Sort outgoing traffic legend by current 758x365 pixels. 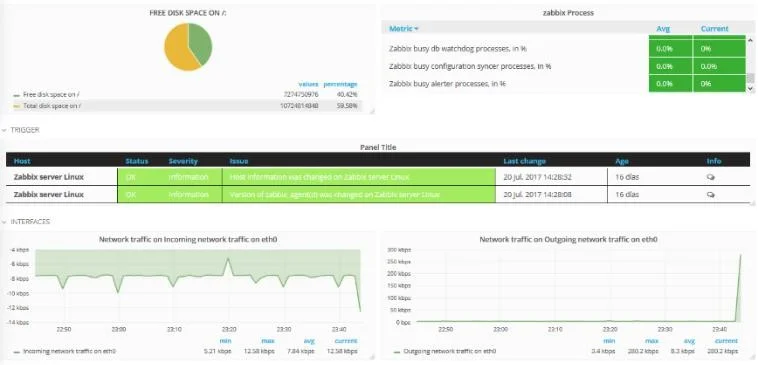pyautogui.click(x=726, y=341)
